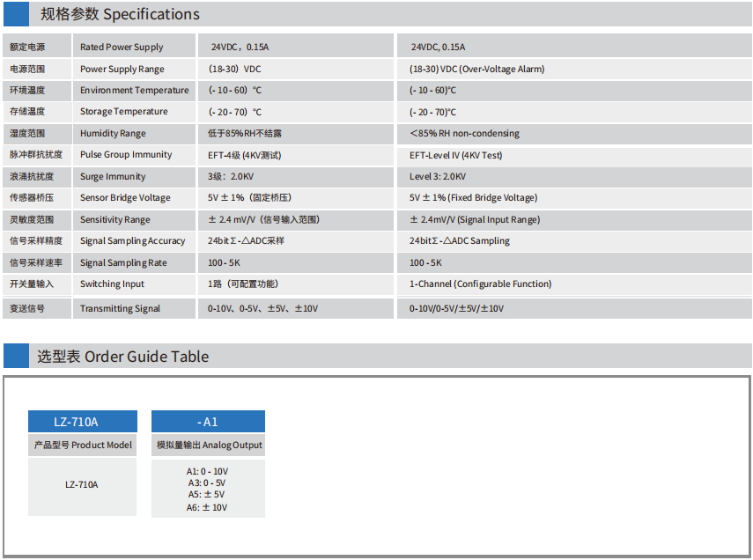Click the blue square beside Order Guide Table
Screen dimensions: 753x560
(x=16, y=356)
